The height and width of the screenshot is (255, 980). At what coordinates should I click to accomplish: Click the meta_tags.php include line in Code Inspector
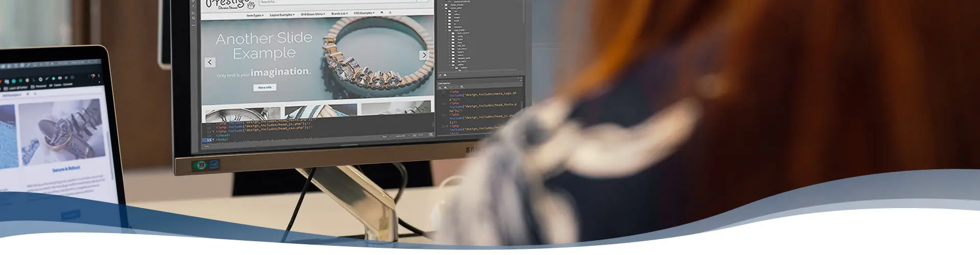coord(483,96)
